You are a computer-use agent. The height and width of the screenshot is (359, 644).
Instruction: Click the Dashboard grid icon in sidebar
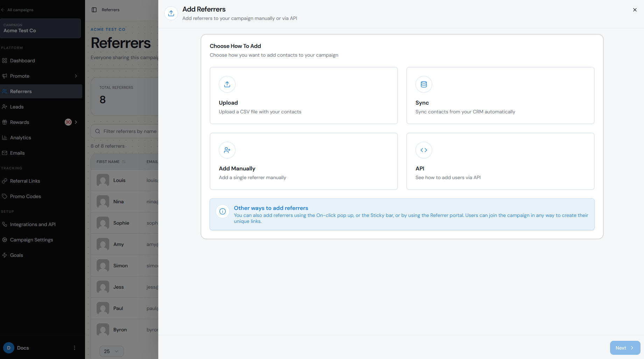5,61
